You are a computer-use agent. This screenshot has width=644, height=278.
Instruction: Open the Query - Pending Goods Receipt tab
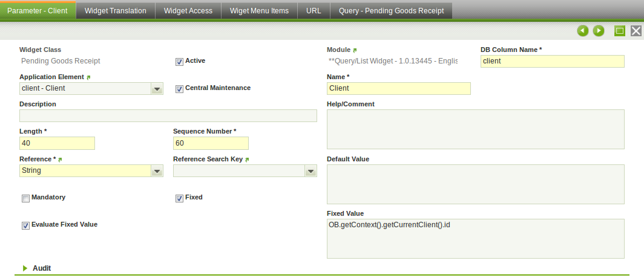point(392,10)
